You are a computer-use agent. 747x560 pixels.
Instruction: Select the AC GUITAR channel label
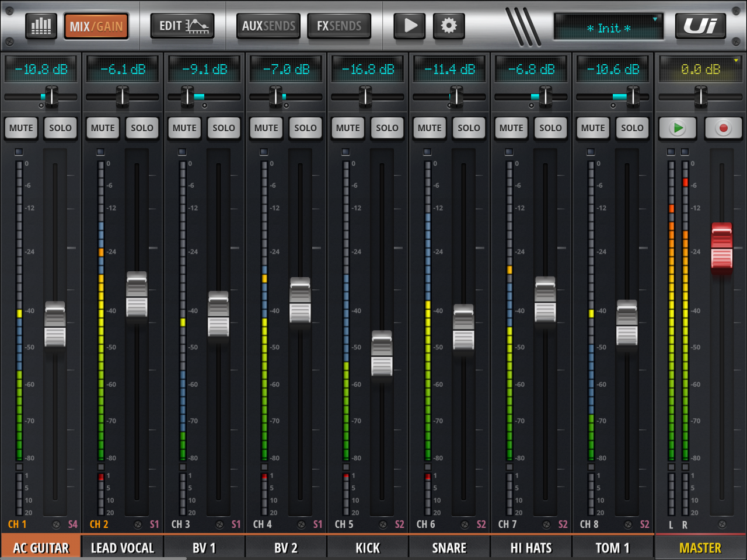coord(41,548)
